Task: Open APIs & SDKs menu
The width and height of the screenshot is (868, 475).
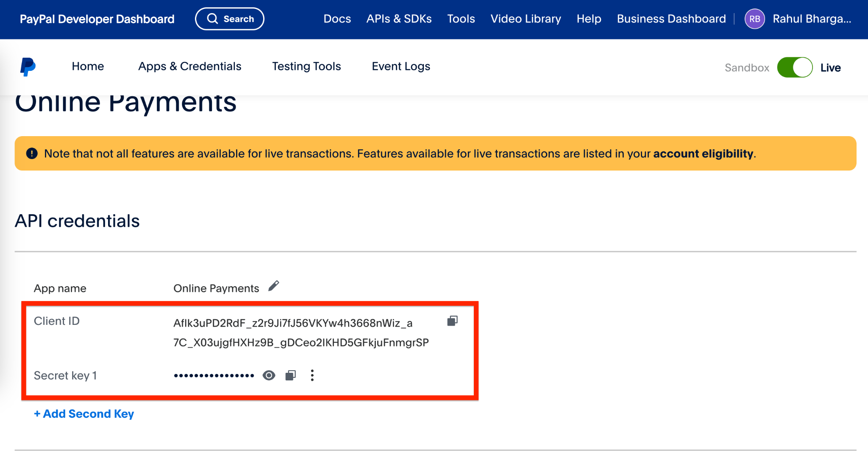Action: tap(399, 19)
